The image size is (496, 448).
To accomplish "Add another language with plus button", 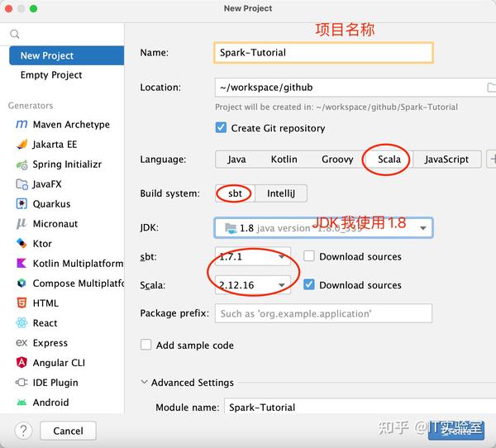I will (491, 160).
